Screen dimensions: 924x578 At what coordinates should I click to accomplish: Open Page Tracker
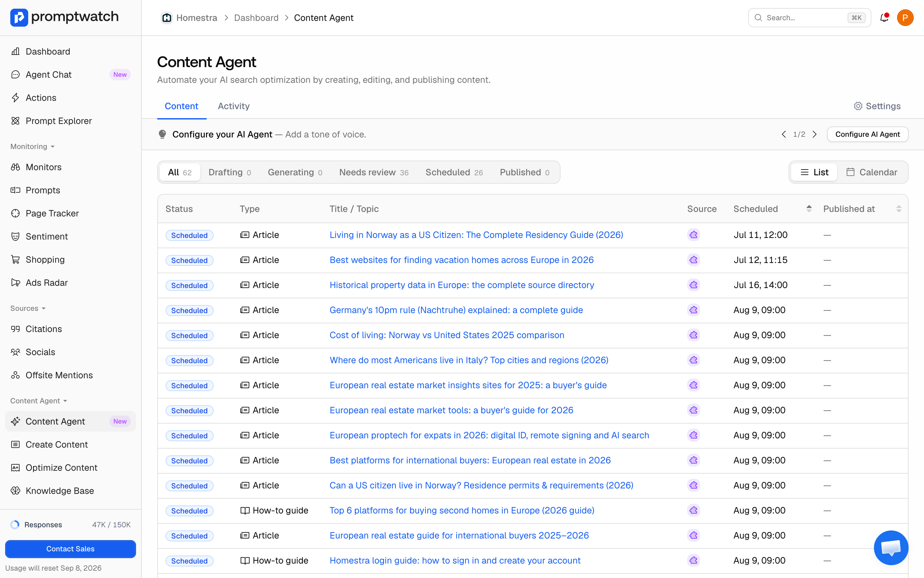pos(70,213)
